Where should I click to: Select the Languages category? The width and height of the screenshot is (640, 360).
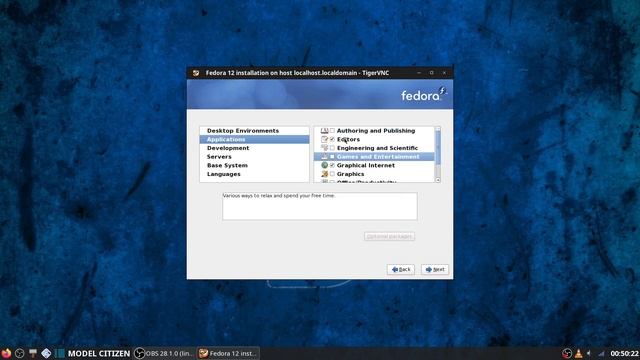[x=254, y=174]
